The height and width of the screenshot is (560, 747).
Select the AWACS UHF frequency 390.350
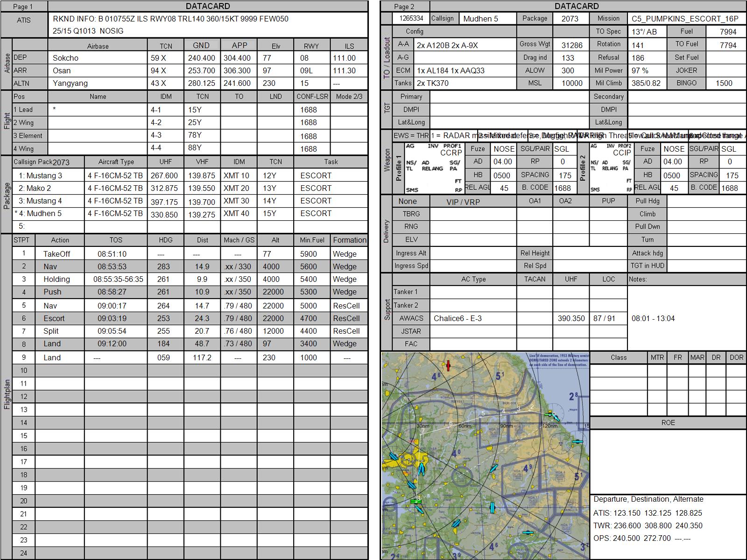(571, 318)
